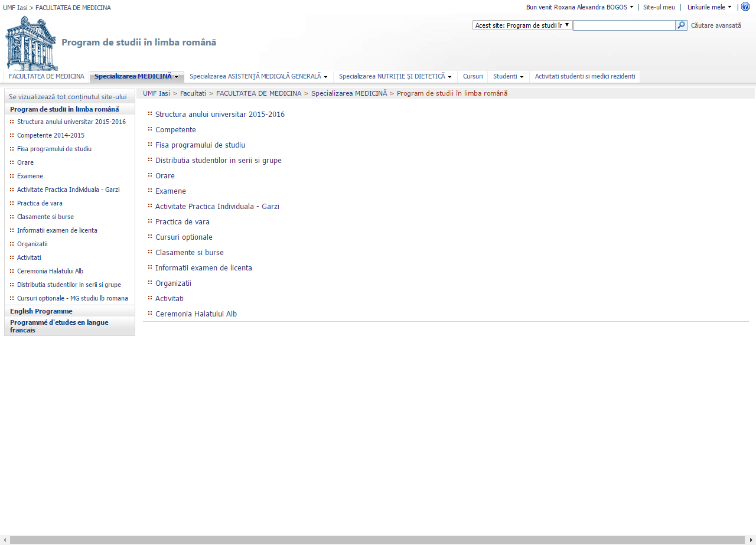
Task: Click the horizontal scrollbar track
Action: point(378,540)
